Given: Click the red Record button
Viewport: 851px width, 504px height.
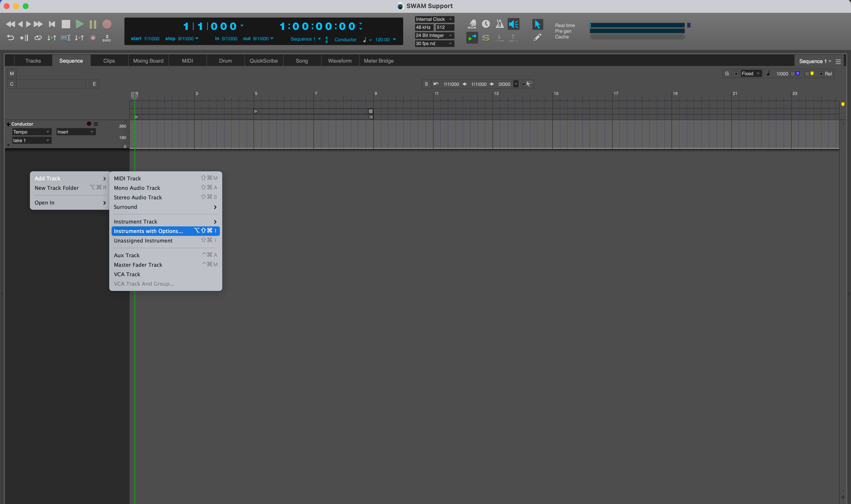Looking at the screenshot, I should click(107, 24).
